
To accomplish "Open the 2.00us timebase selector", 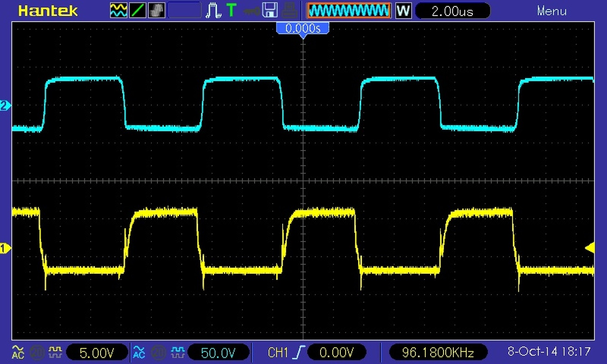I will [x=452, y=10].
